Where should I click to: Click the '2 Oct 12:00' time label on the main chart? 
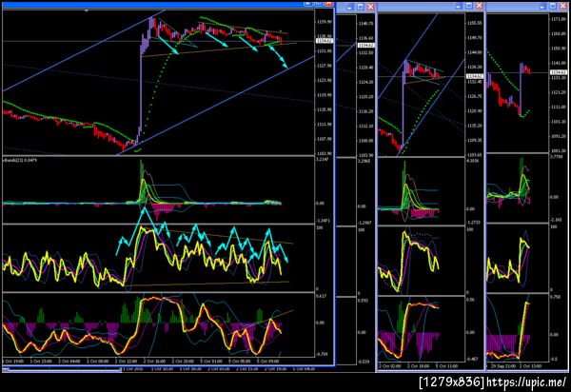pyautogui.click(x=126, y=362)
